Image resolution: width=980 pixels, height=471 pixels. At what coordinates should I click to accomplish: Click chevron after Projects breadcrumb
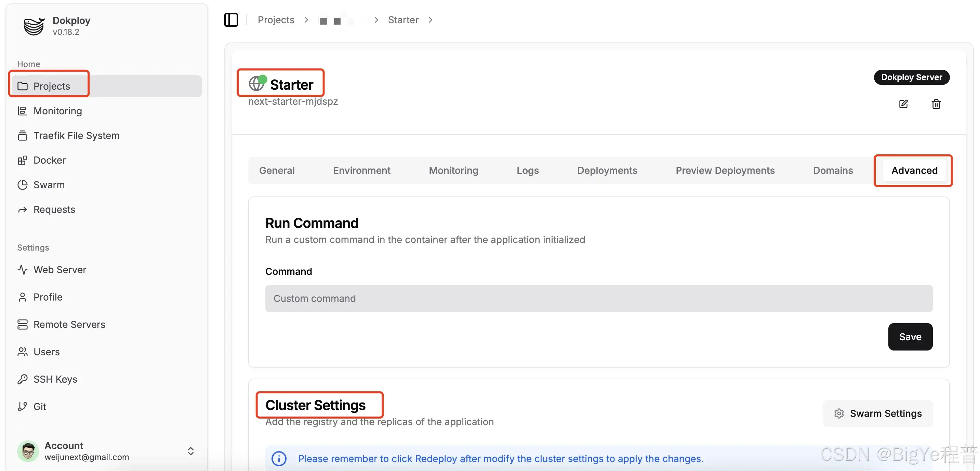point(306,20)
